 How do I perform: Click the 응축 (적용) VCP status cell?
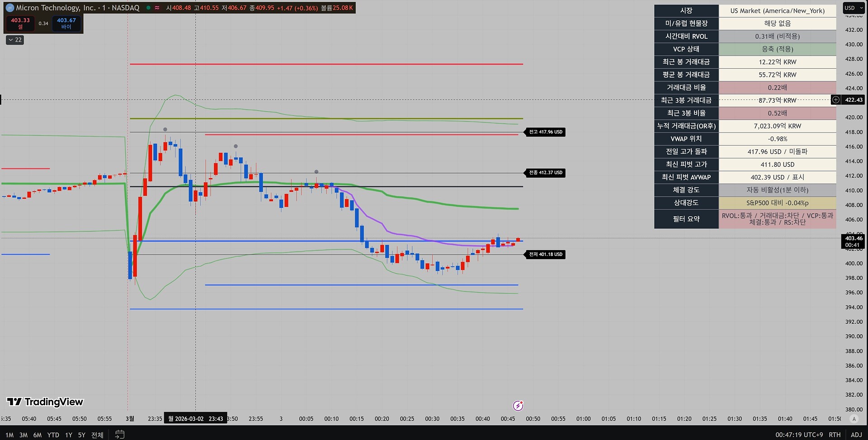[x=778, y=49]
